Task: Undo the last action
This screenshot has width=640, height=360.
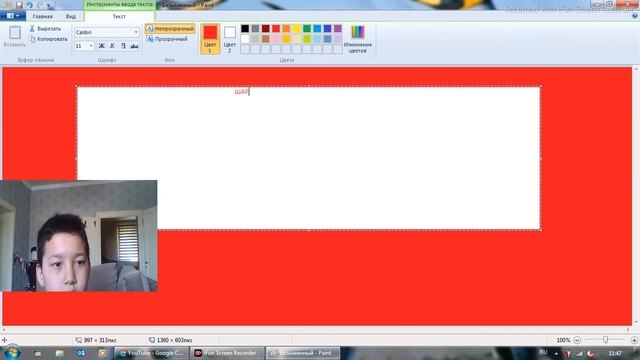Action: [x=29, y=5]
